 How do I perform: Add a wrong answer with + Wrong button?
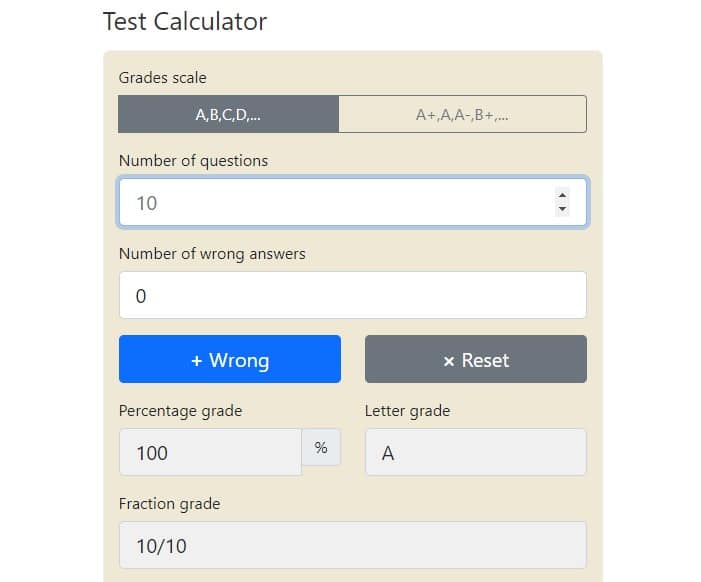coord(230,359)
